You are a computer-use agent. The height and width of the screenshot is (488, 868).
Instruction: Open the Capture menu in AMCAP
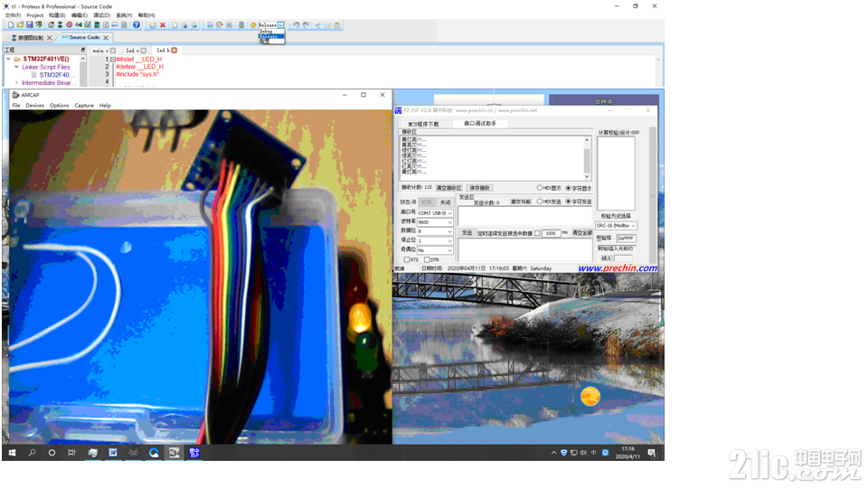[x=84, y=105]
